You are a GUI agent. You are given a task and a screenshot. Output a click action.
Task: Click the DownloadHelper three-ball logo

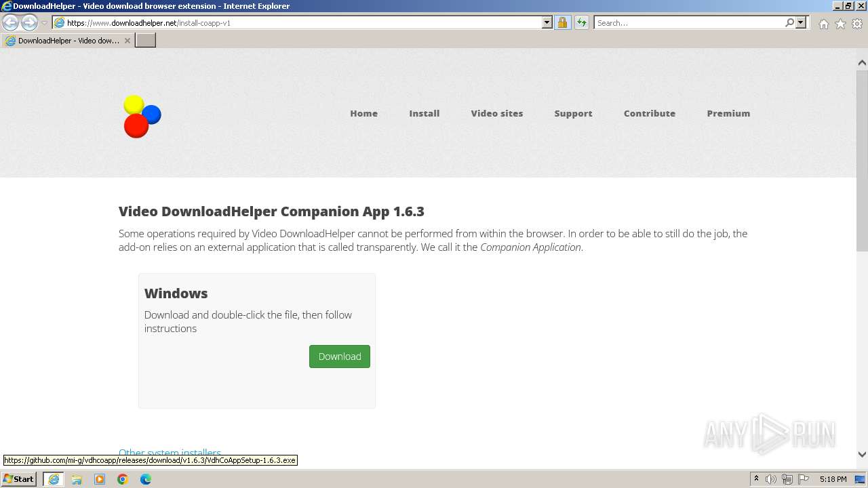pos(142,116)
